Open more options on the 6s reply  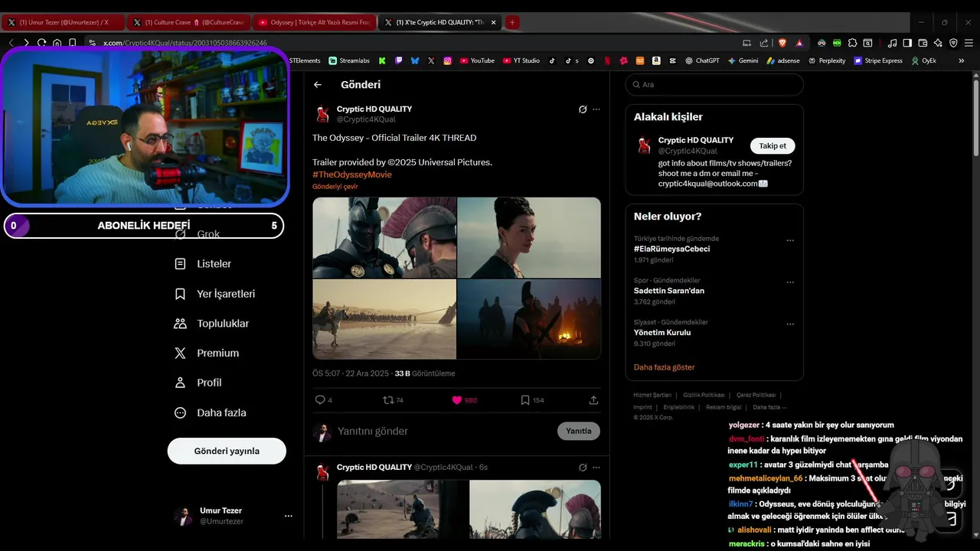pos(596,468)
